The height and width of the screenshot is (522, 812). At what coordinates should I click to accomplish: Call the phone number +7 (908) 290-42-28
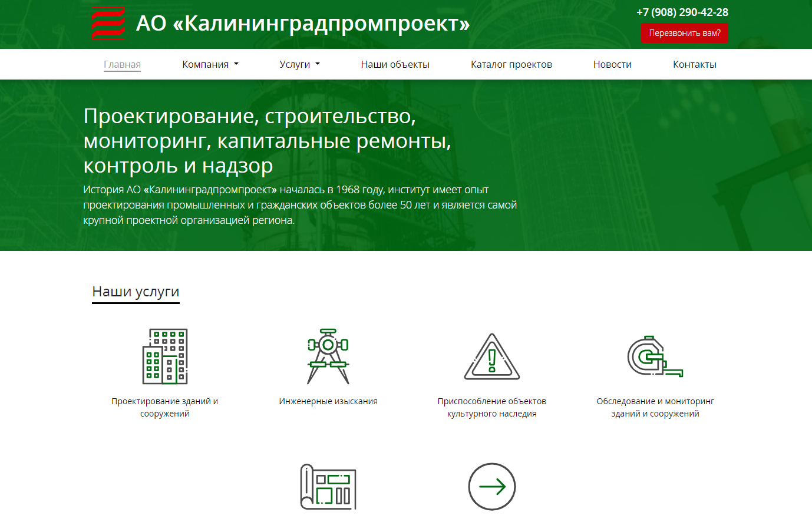point(682,12)
